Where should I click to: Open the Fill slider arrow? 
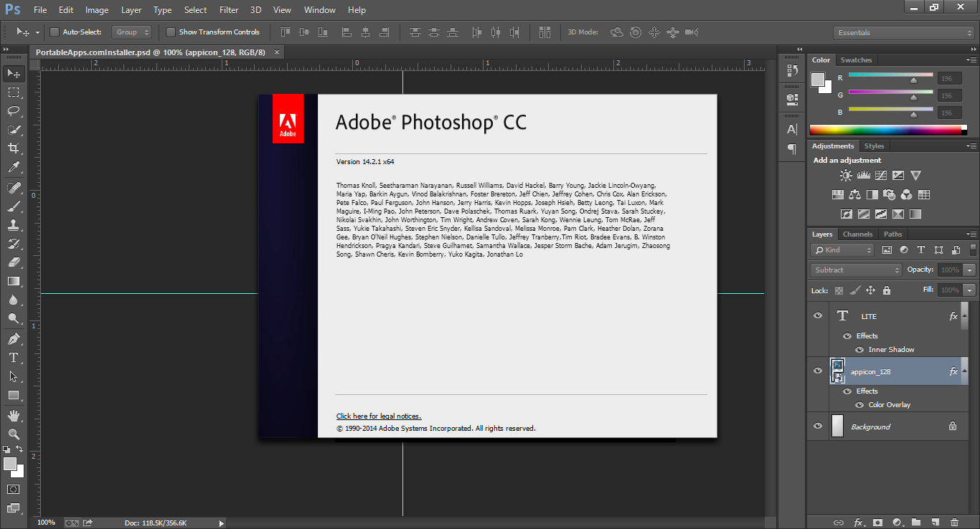pos(970,290)
